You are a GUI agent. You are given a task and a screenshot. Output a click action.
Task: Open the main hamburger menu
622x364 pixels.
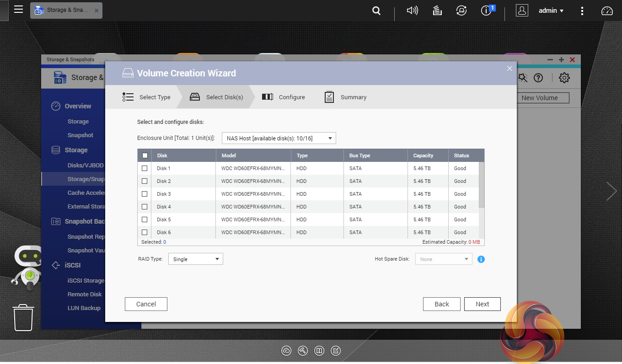18,10
